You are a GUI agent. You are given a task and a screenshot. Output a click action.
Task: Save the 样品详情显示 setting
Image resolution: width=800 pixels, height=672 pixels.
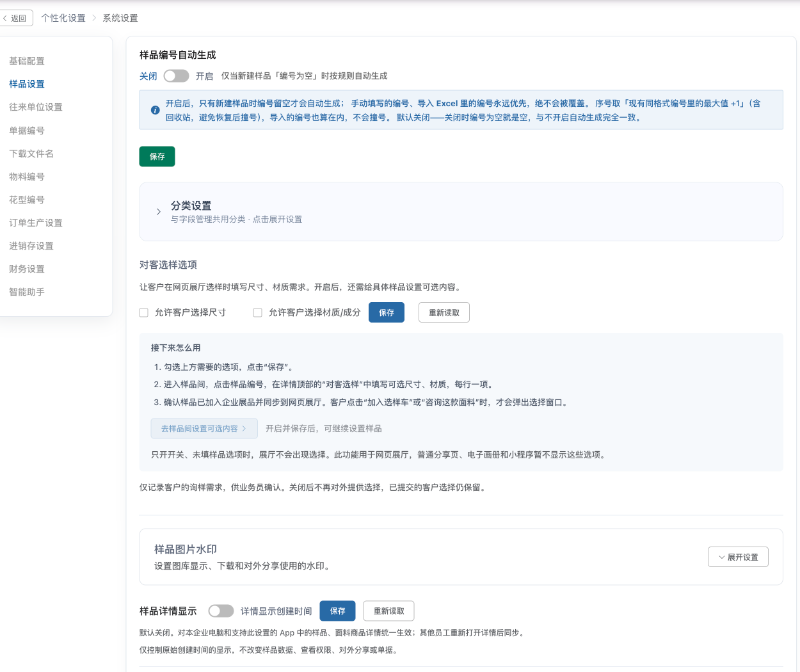tap(338, 611)
